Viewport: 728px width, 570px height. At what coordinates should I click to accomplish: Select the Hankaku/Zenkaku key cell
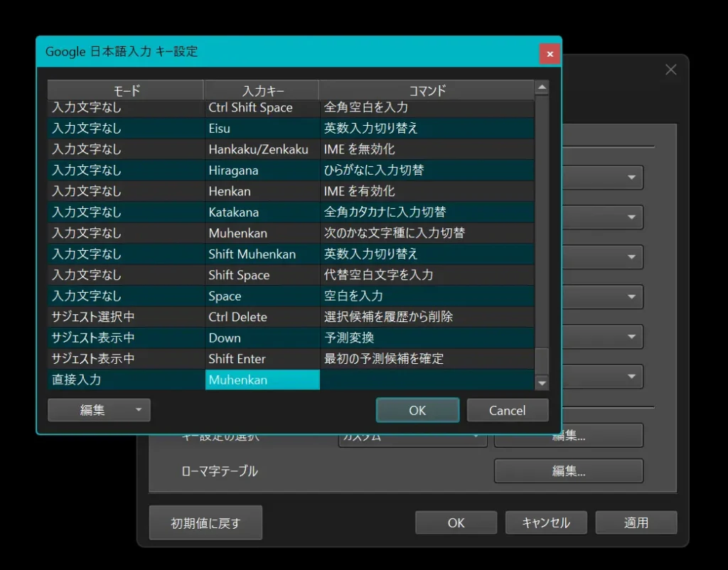click(262, 149)
